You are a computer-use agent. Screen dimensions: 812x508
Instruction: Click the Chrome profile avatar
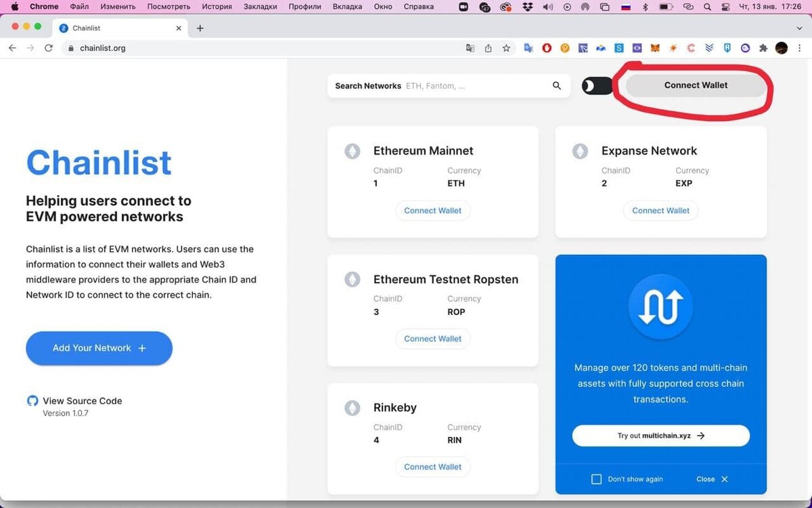(x=782, y=48)
